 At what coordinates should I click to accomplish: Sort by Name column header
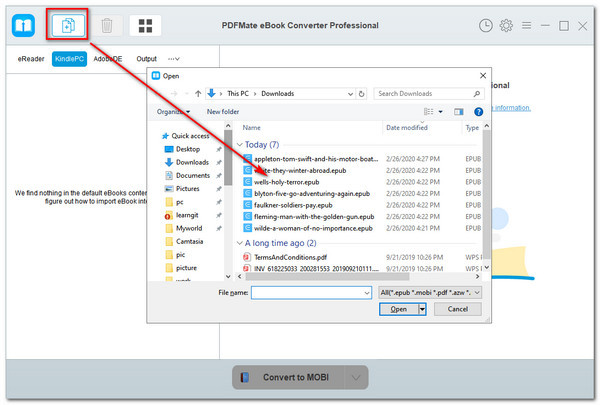251,127
